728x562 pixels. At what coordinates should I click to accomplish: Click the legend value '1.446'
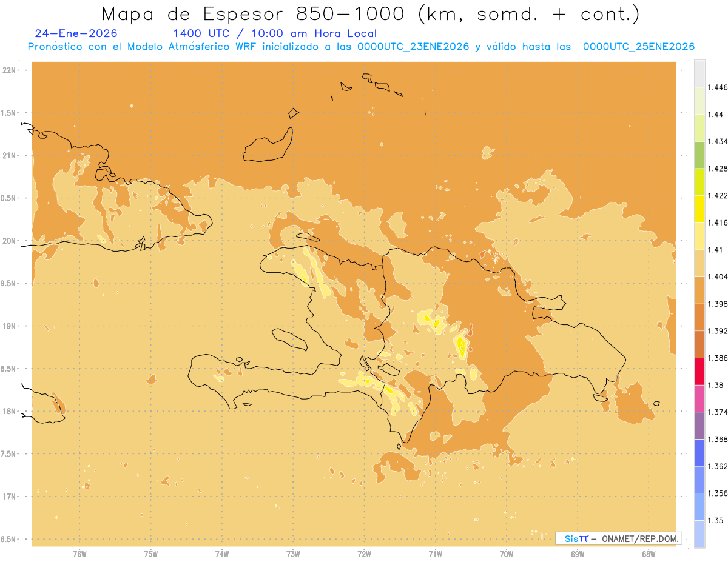[x=716, y=87]
